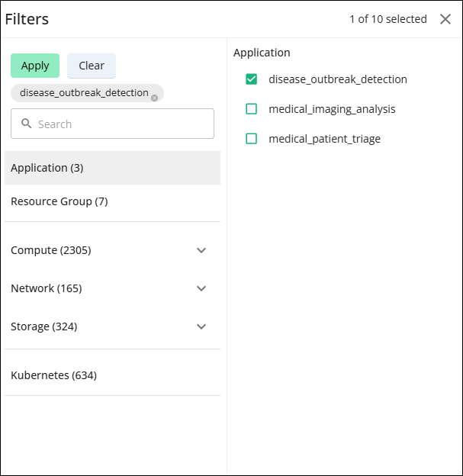463x476 pixels.
Task: Open the Kubernetes (634) category
Action: tap(53, 375)
